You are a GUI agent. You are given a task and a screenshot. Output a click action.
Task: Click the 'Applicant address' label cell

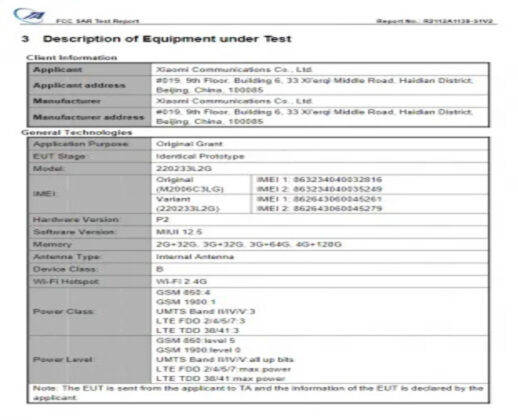coord(90,85)
